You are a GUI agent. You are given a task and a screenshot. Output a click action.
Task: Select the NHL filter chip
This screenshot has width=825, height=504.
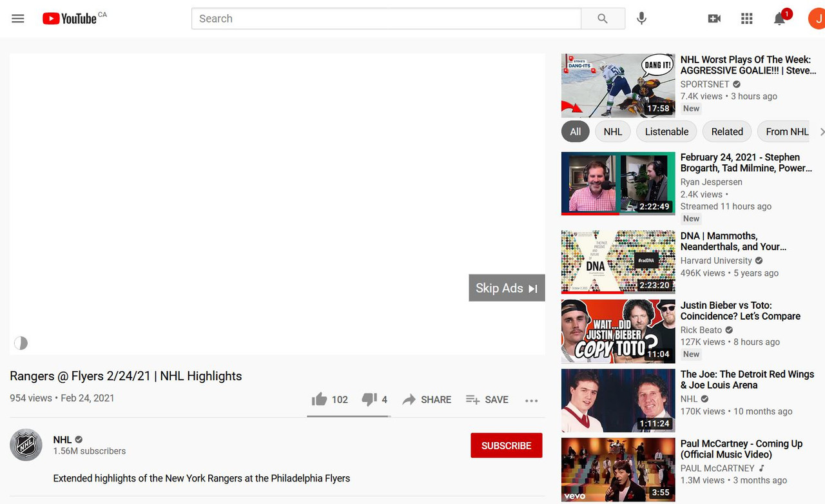click(613, 131)
